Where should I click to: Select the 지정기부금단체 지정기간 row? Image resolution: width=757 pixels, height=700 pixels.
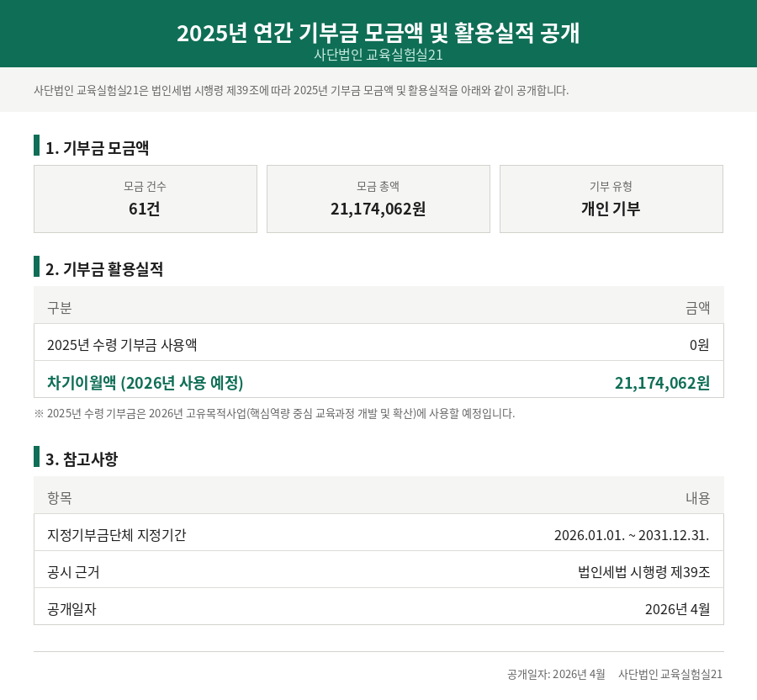point(378,535)
